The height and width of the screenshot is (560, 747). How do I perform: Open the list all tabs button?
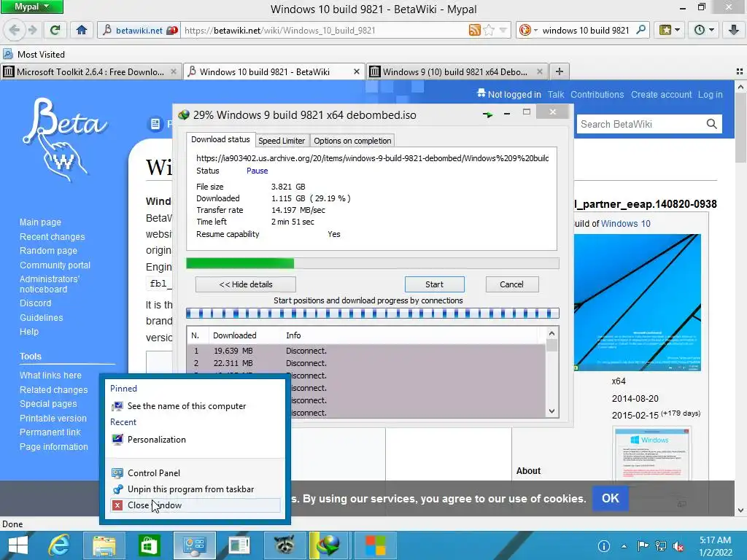(x=740, y=71)
